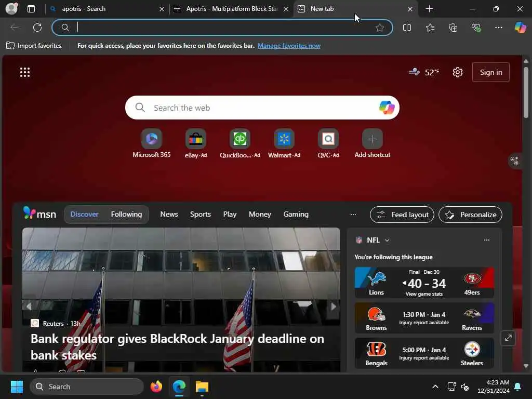
Task: Close the apotris - Search tab
Action: pyautogui.click(x=162, y=9)
